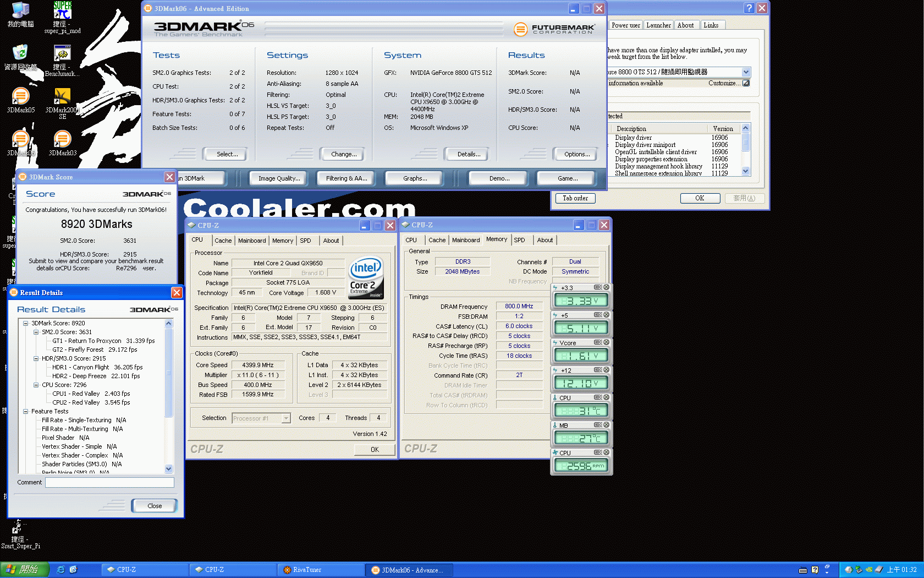Open the Processor #1 selection dropdown
Viewport: 924px width, 578px height.
click(x=286, y=418)
